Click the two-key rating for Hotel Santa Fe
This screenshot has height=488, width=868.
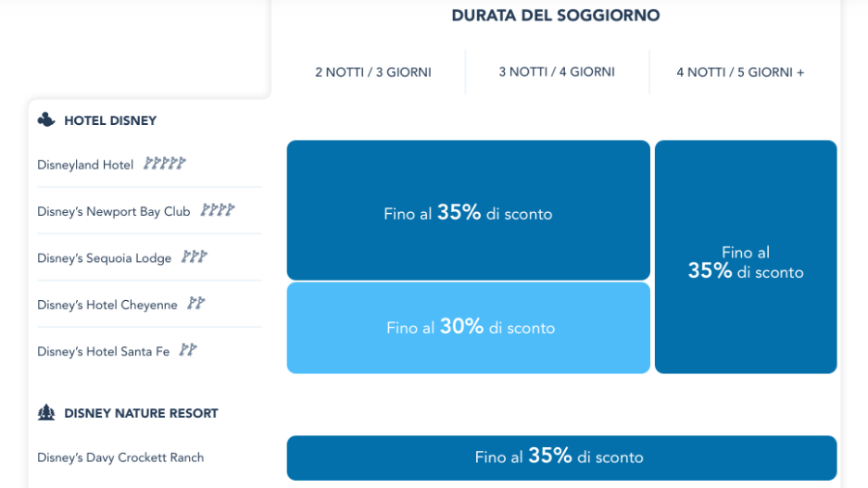pos(188,350)
